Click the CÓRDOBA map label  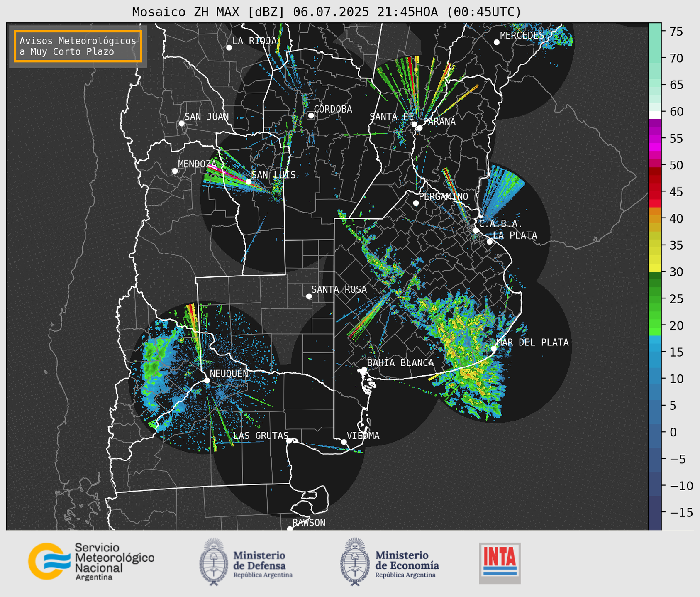333,109
